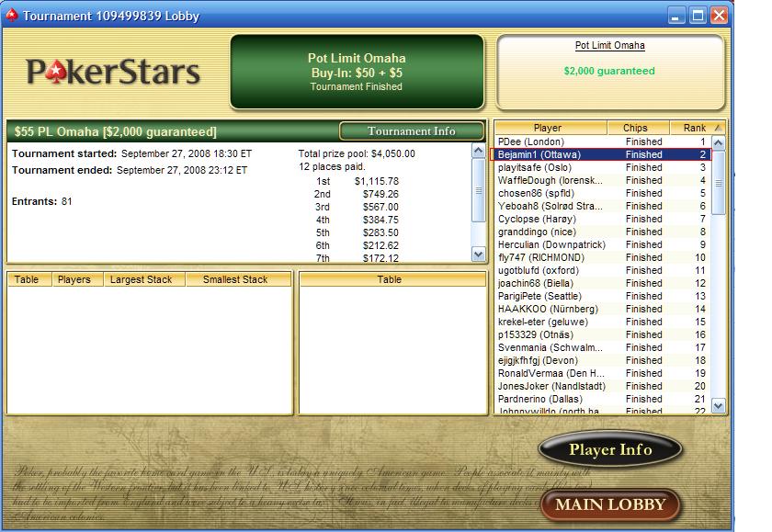
Task: Close the Tournament Lobby window
Action: [720, 16]
